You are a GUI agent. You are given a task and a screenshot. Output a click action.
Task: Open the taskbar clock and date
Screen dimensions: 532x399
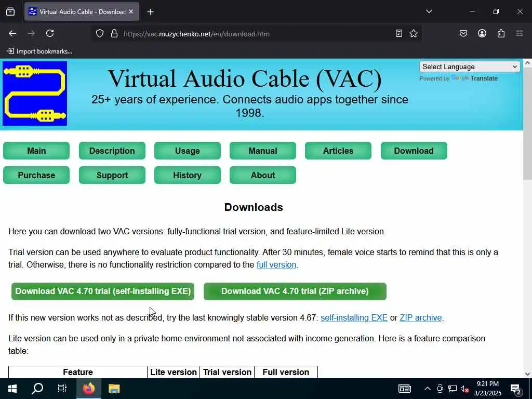[x=487, y=389]
